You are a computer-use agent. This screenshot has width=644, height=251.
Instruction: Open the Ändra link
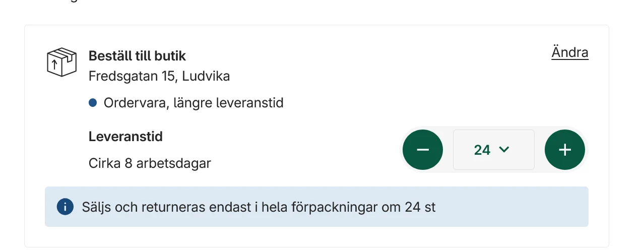(x=570, y=52)
